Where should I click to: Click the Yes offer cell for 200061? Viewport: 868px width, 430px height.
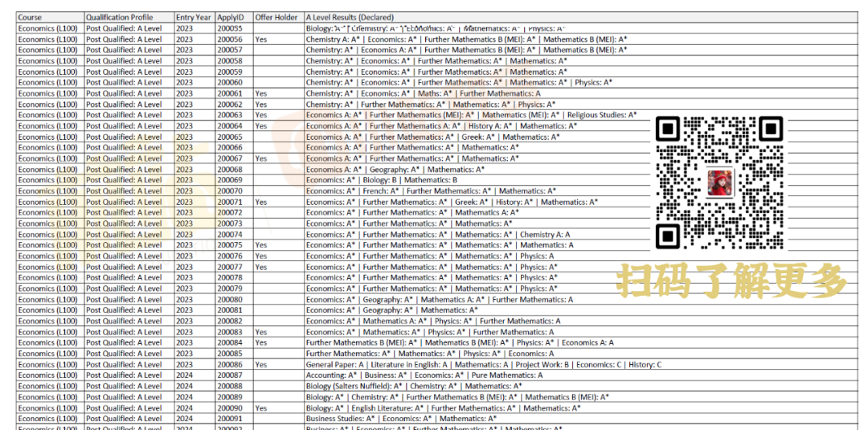(278, 93)
